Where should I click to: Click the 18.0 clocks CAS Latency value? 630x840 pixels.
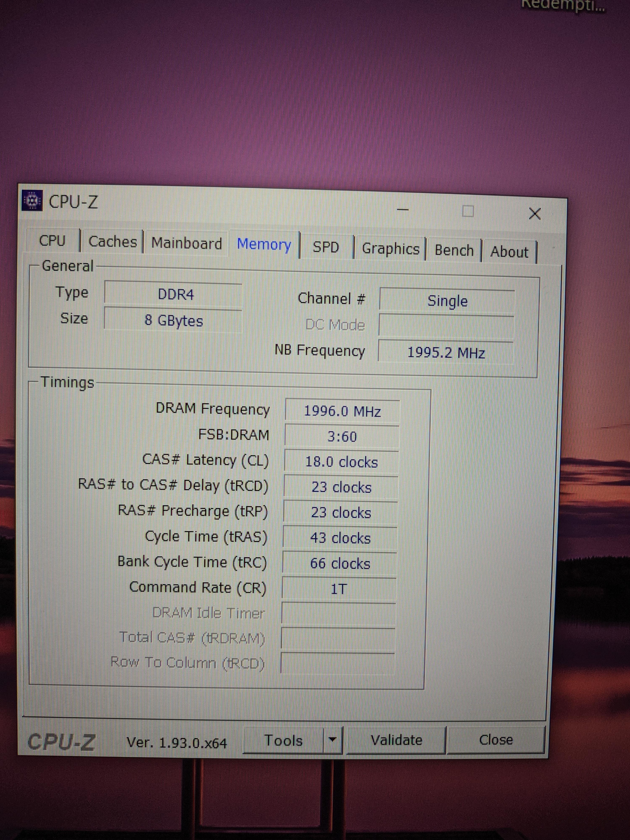pyautogui.click(x=341, y=462)
